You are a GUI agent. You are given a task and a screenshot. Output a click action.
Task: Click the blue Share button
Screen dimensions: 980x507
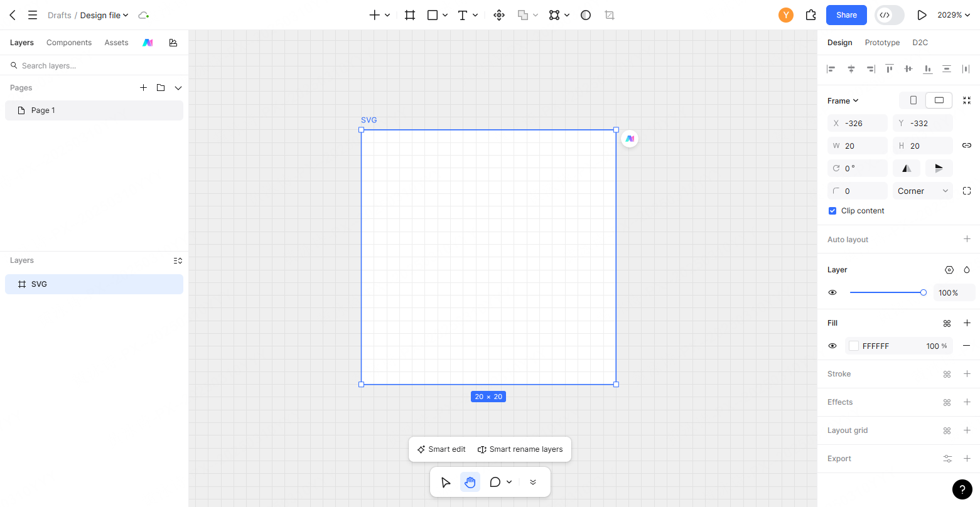coord(846,15)
